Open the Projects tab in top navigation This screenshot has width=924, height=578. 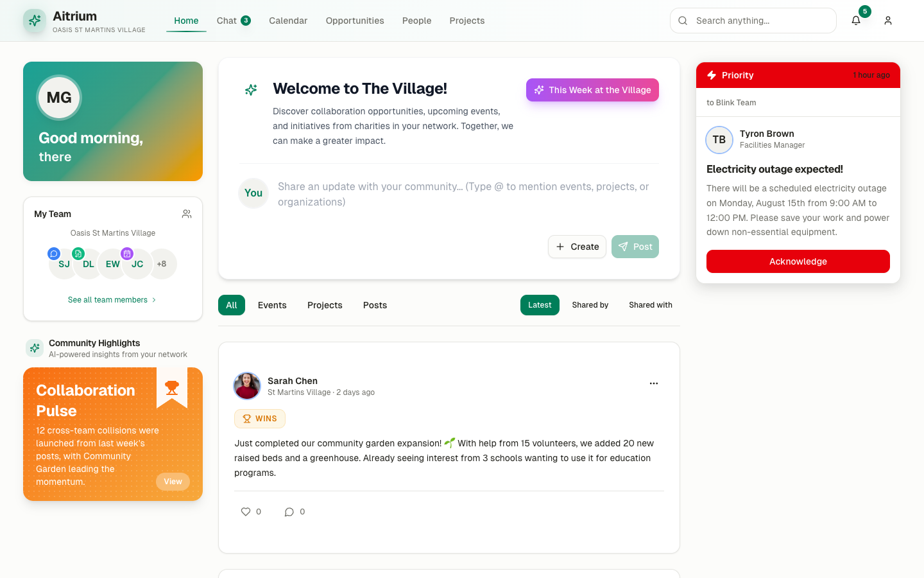[x=467, y=21]
